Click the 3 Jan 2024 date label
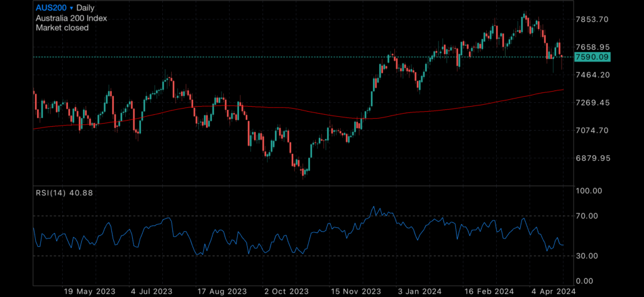644x297 pixels. tap(419, 291)
